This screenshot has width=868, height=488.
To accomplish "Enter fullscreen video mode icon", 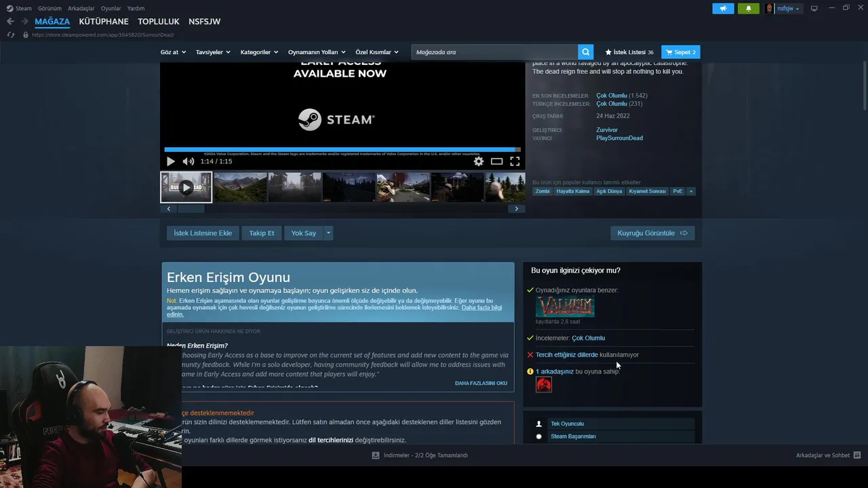I will point(515,161).
